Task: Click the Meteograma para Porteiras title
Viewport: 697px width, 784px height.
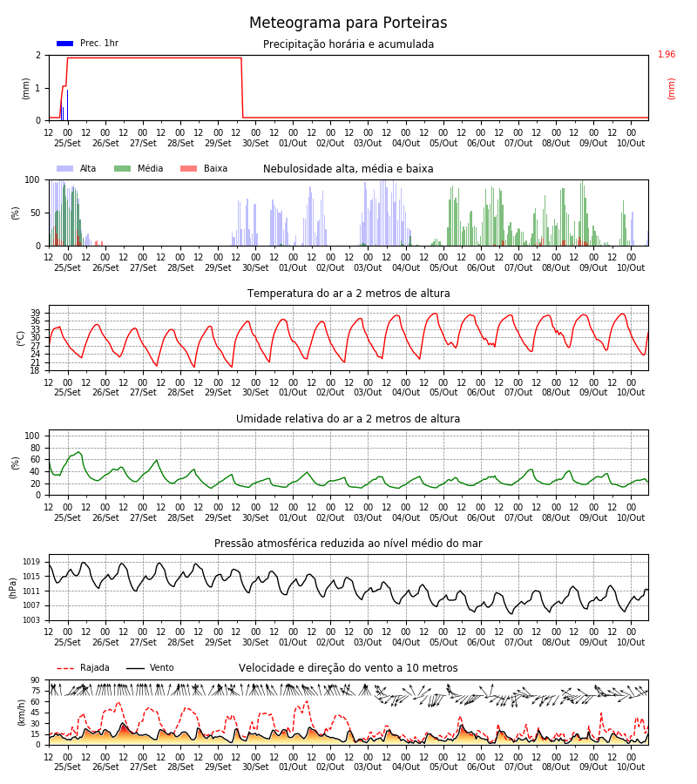Action: 348,23
